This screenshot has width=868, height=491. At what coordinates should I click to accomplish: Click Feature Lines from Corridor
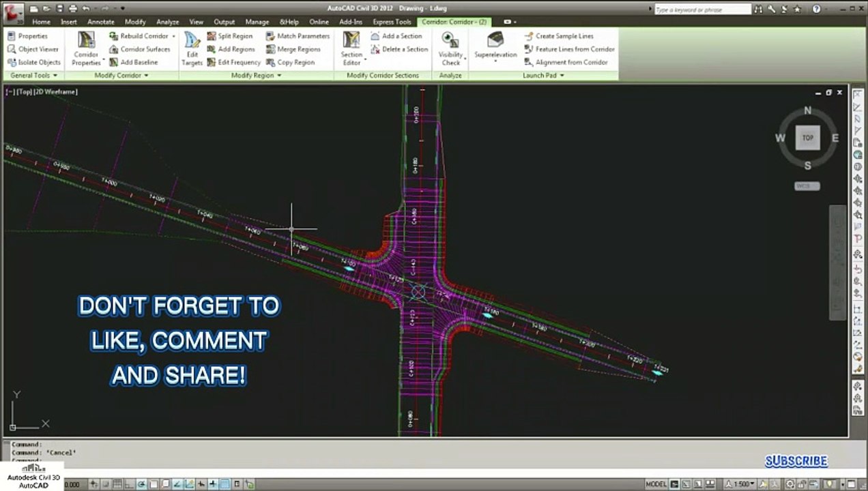(x=569, y=49)
